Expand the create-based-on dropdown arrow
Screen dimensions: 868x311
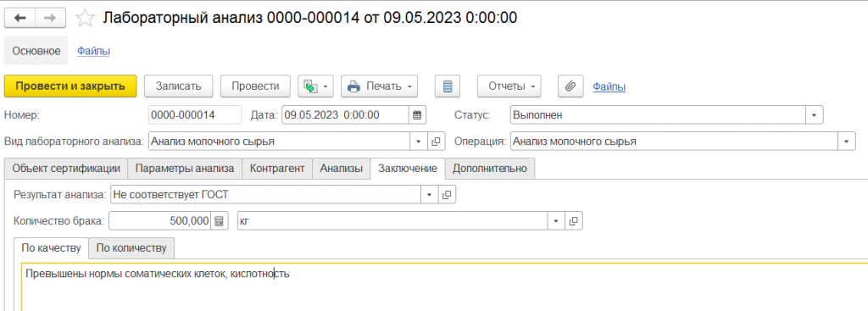point(325,87)
